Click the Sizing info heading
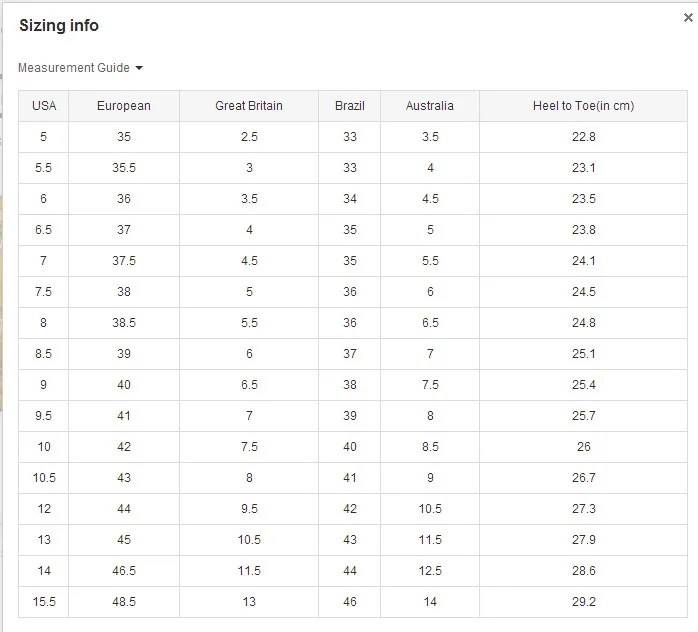The height and width of the screenshot is (632, 698). pos(59,26)
